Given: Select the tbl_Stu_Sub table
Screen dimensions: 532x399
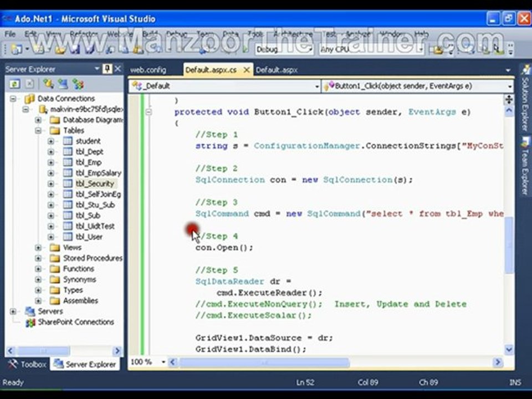Looking at the screenshot, I should 95,205.
